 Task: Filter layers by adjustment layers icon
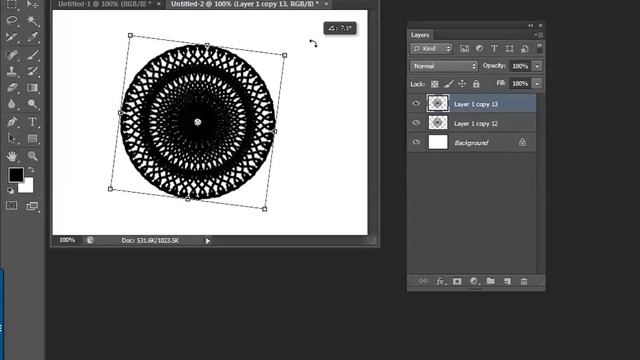(x=479, y=49)
